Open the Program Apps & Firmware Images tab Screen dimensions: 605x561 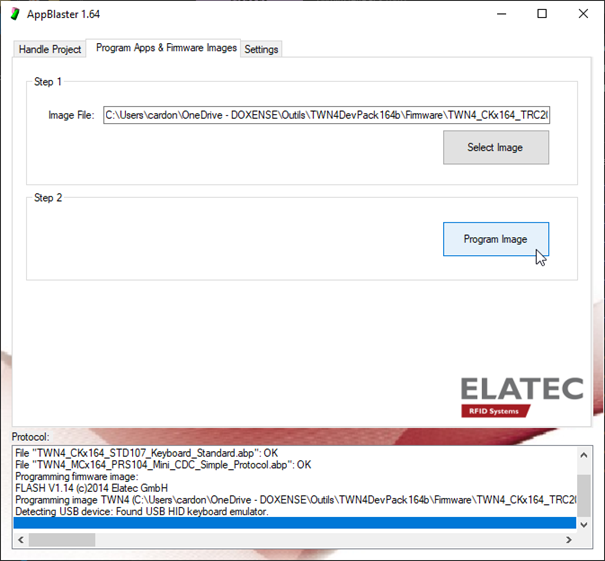(x=166, y=48)
